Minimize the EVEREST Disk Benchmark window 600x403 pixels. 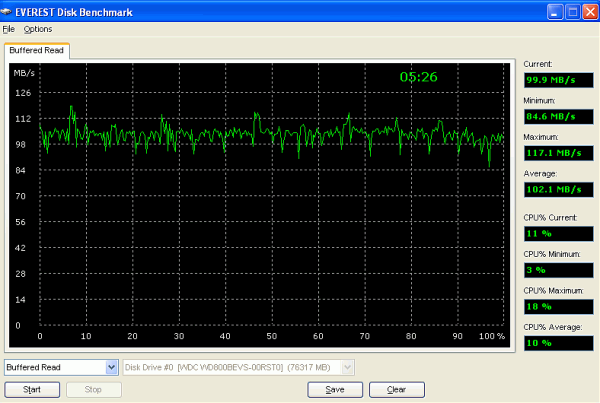555,12
